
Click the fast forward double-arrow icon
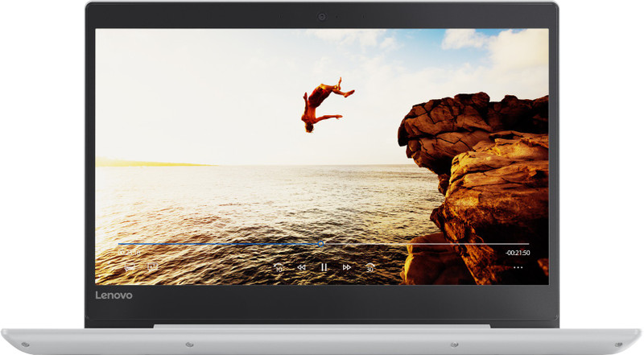(x=346, y=266)
